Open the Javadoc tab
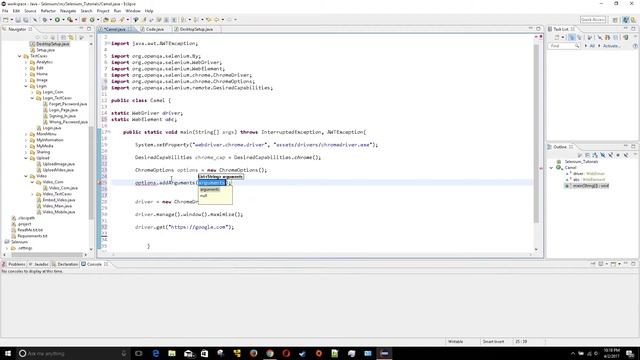This screenshot has height=360, width=640. click(41, 264)
